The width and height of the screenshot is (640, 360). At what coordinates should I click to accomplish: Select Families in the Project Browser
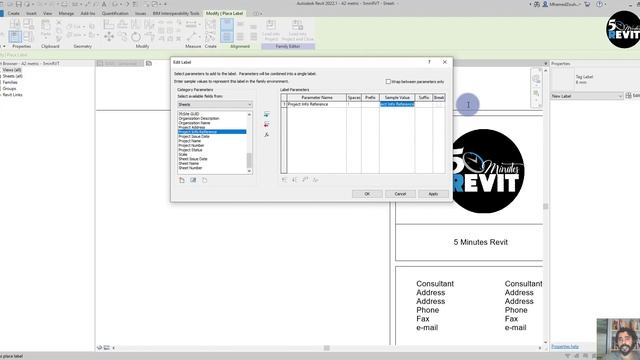[10, 82]
